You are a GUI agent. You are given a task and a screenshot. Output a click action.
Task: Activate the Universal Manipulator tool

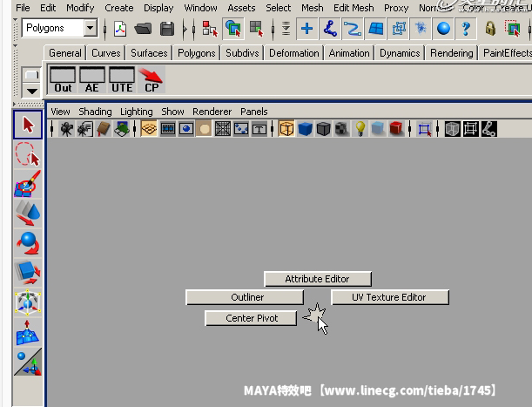28,302
